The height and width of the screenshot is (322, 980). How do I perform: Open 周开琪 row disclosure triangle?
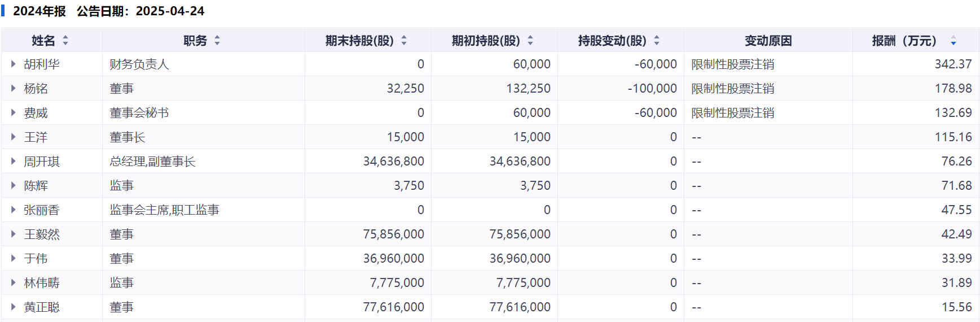coord(14,162)
